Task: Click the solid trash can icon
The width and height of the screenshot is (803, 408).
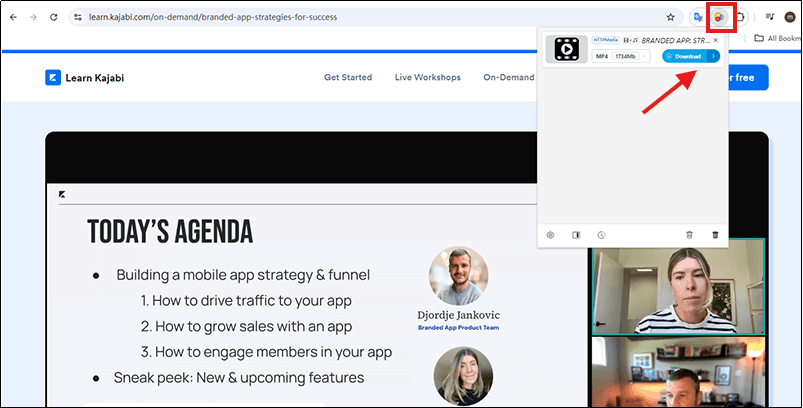Action: tap(715, 234)
